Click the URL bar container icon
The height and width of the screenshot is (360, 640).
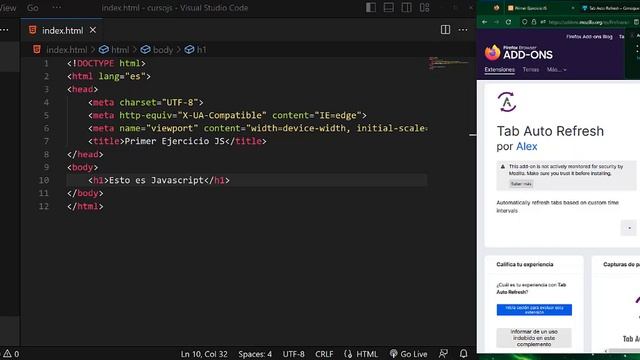pos(543,22)
